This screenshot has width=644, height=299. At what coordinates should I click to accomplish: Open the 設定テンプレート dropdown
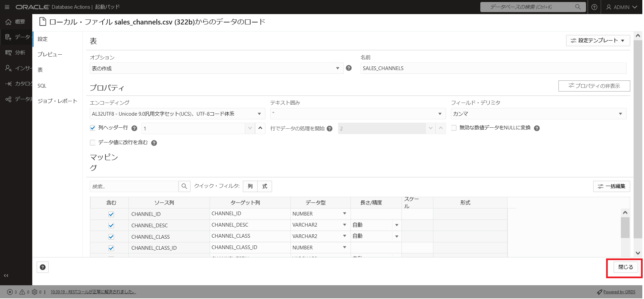point(598,40)
